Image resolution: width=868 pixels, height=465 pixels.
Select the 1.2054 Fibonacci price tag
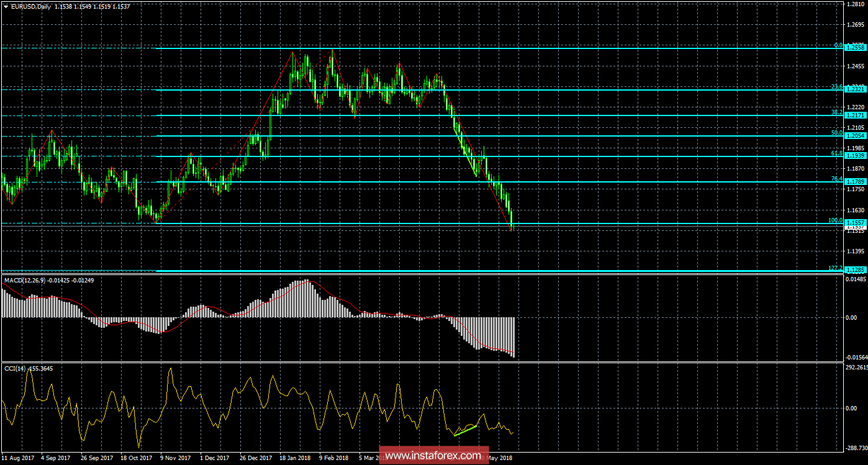(856, 135)
